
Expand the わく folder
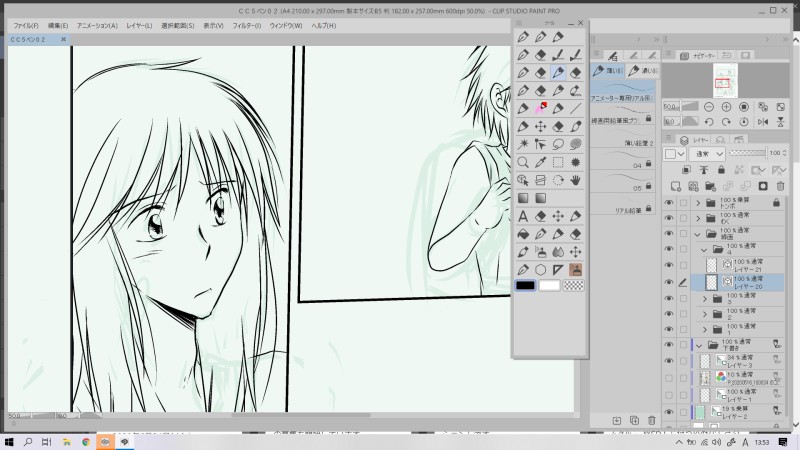(x=698, y=218)
